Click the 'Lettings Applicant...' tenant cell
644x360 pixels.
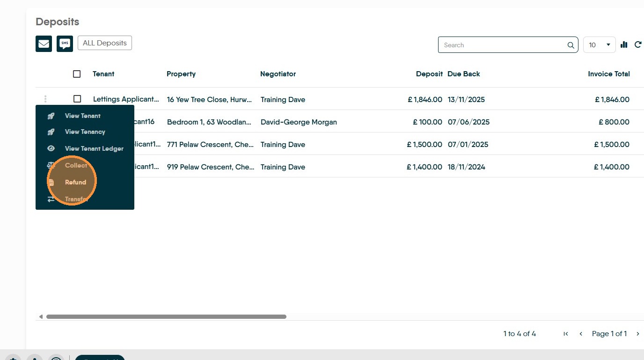(126, 99)
